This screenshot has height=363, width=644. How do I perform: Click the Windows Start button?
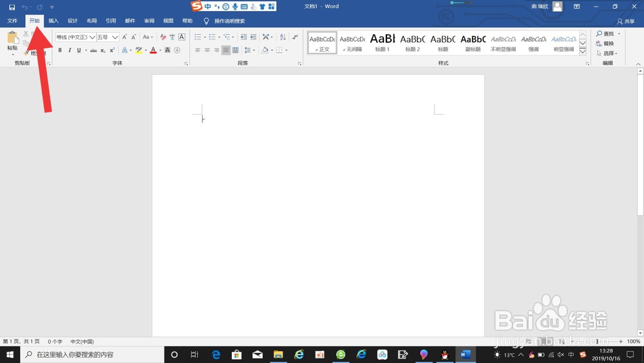[x=10, y=355]
